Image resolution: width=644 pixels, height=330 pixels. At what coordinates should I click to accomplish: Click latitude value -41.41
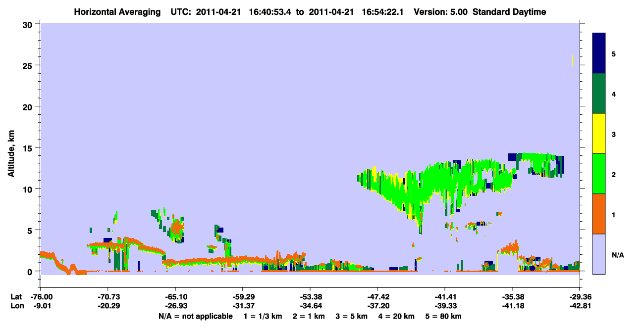(445, 297)
